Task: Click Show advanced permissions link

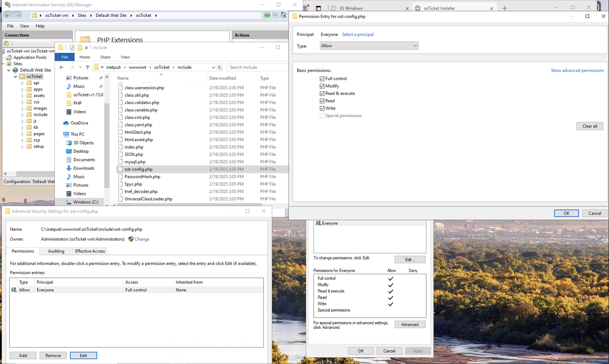Action: click(x=577, y=70)
